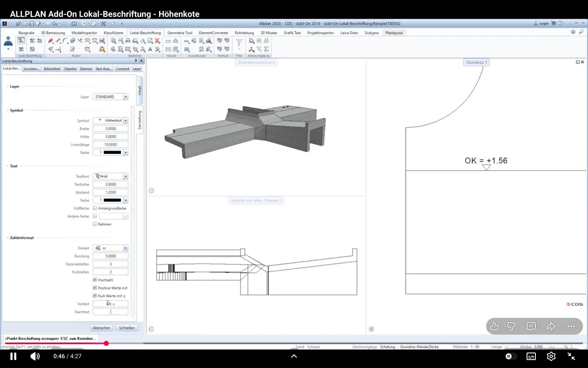Image resolution: width=588 pixels, height=368 pixels.
Task: Open the Symbol Farbe dropdown arrow
Action: 125,153
